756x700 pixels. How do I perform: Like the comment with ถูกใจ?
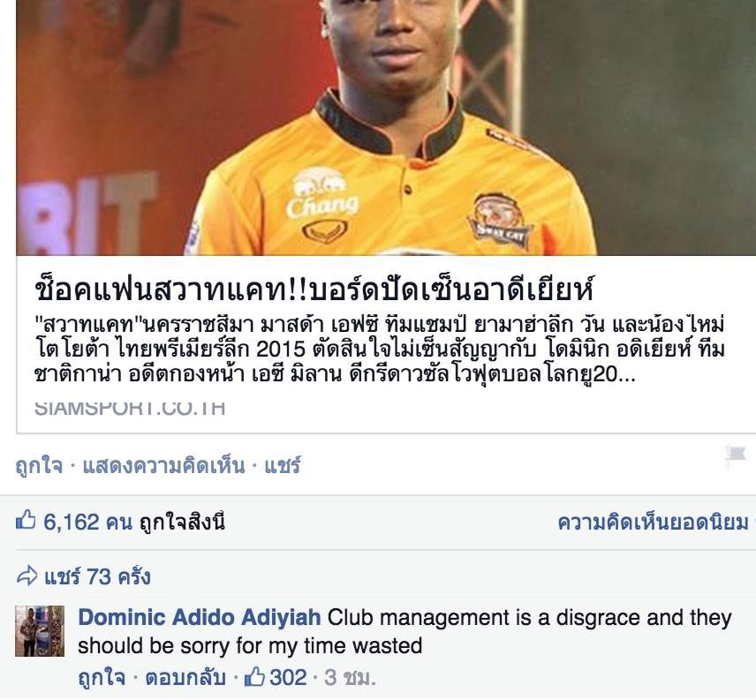pos(102,678)
